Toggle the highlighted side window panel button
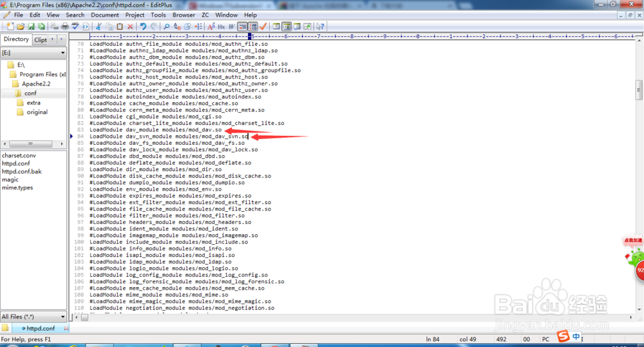Screen dimensions: 644x347 pos(287,26)
